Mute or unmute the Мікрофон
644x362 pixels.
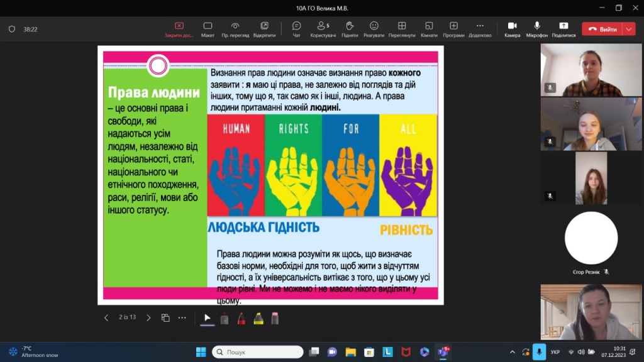(537, 29)
